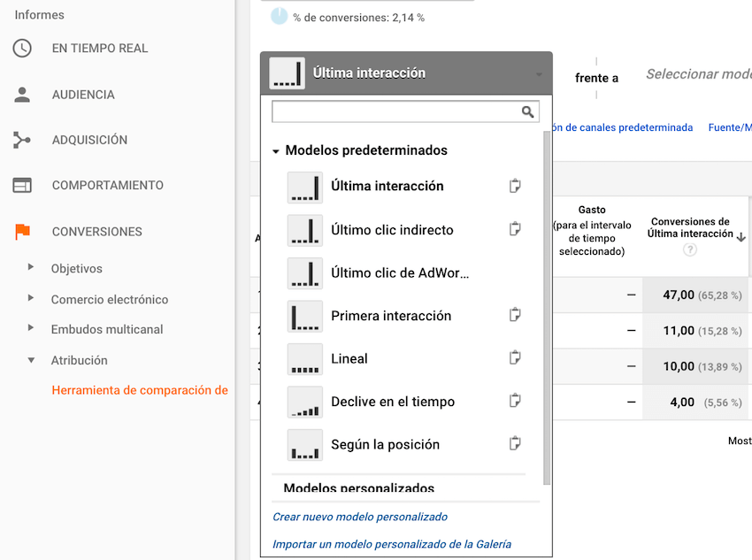Click the 4,00 (5,56 %) conversions cell

(695, 403)
